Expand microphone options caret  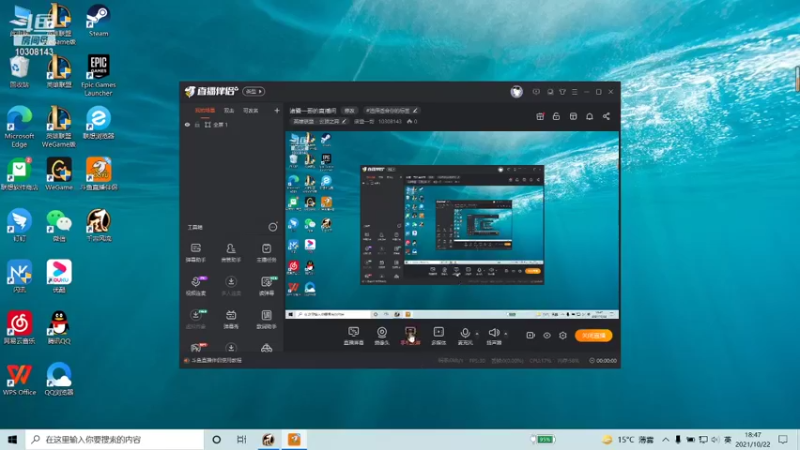pyautogui.click(x=477, y=334)
